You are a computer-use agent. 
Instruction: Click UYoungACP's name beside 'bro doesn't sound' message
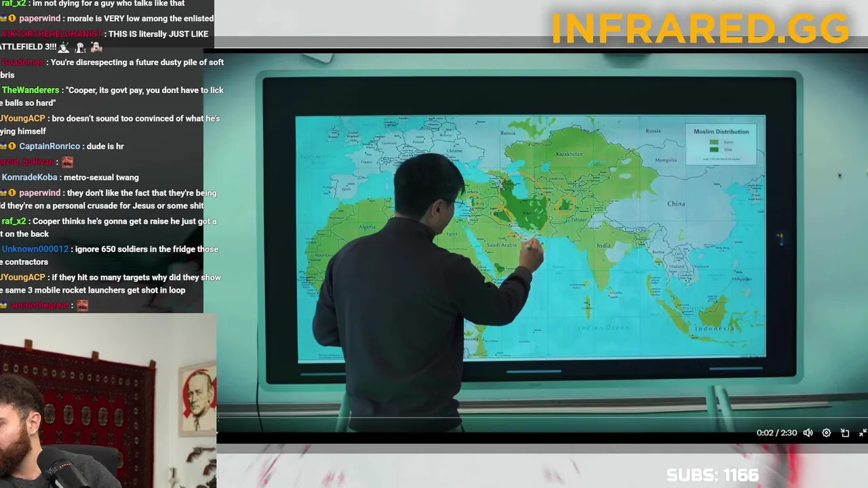pos(22,119)
